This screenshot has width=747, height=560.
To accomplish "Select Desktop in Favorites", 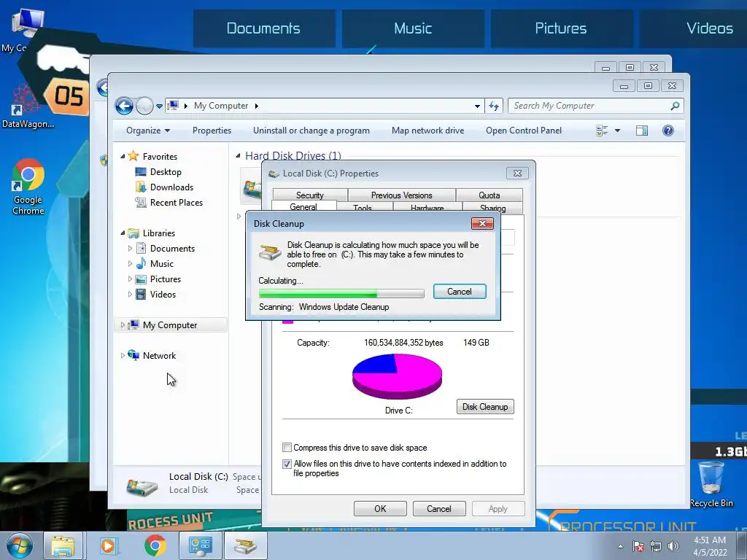I will coord(166,172).
